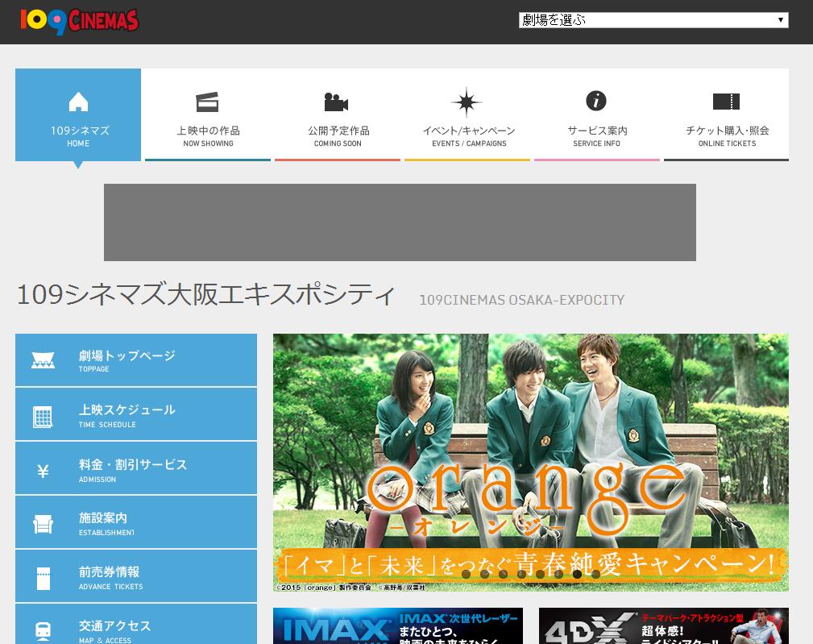Click the home icon in navigation
The height and width of the screenshot is (644, 813).
78,102
